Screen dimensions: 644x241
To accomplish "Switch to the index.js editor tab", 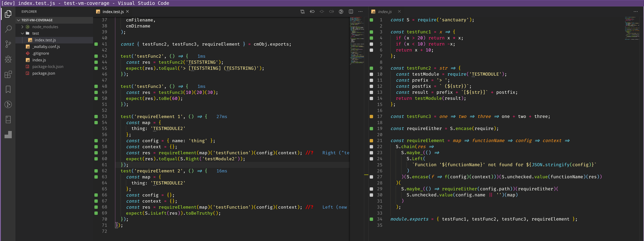I will click(x=384, y=12).
